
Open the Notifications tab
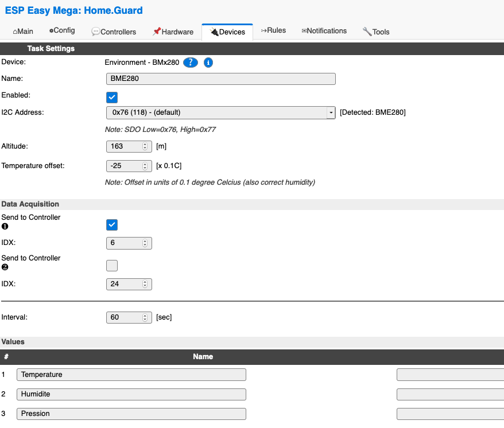click(x=324, y=31)
